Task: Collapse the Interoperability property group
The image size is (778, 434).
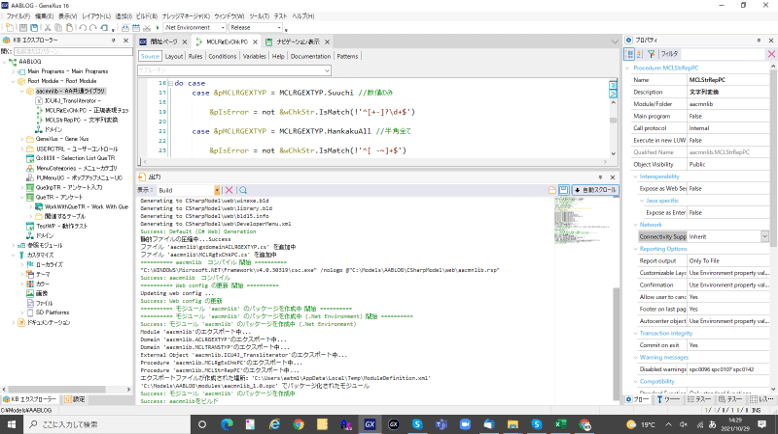Action: tap(635, 177)
